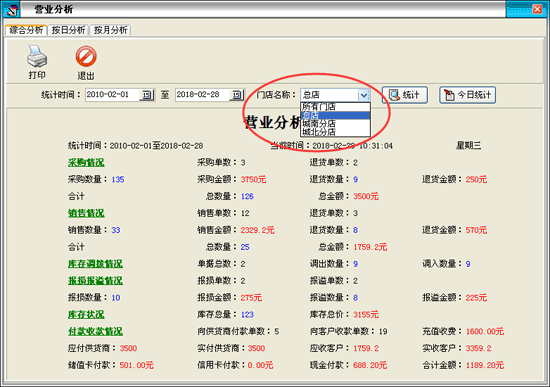Click the 今日统计 today statistics button
The height and width of the screenshot is (387, 550).
[x=467, y=95]
